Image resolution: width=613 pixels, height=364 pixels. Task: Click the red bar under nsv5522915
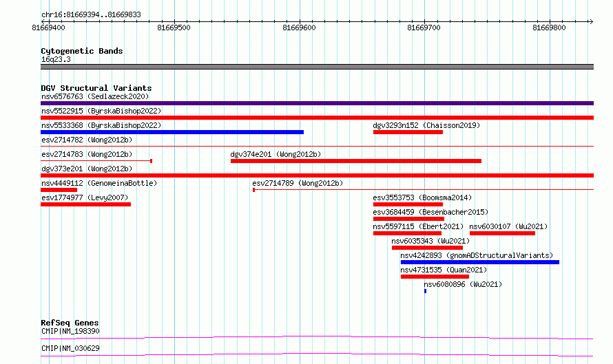[x=317, y=118]
